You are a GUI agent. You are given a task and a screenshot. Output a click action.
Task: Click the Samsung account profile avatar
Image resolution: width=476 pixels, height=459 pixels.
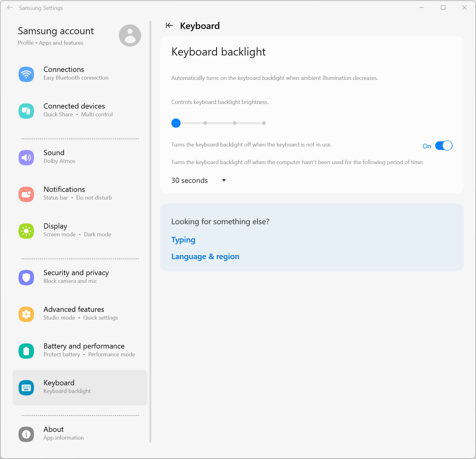click(x=130, y=35)
